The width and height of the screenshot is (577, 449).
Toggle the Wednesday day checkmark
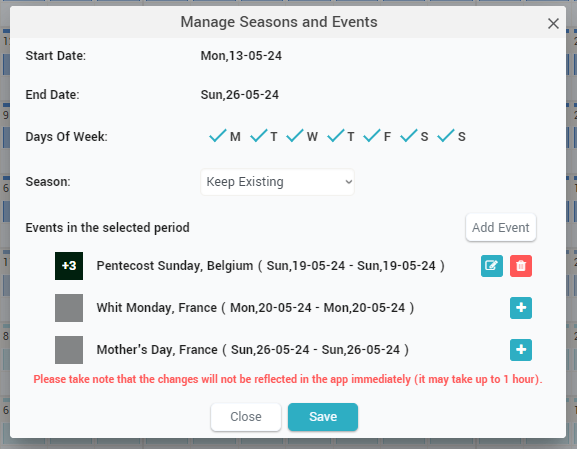(295, 136)
